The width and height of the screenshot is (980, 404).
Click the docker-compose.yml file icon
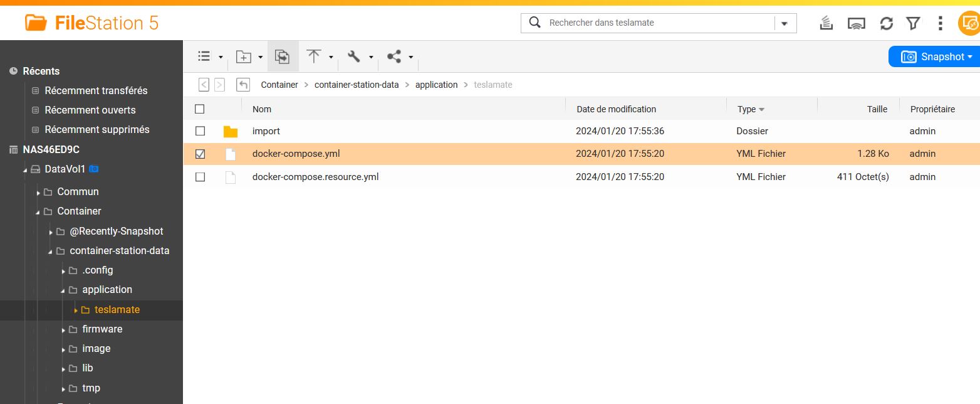click(231, 154)
